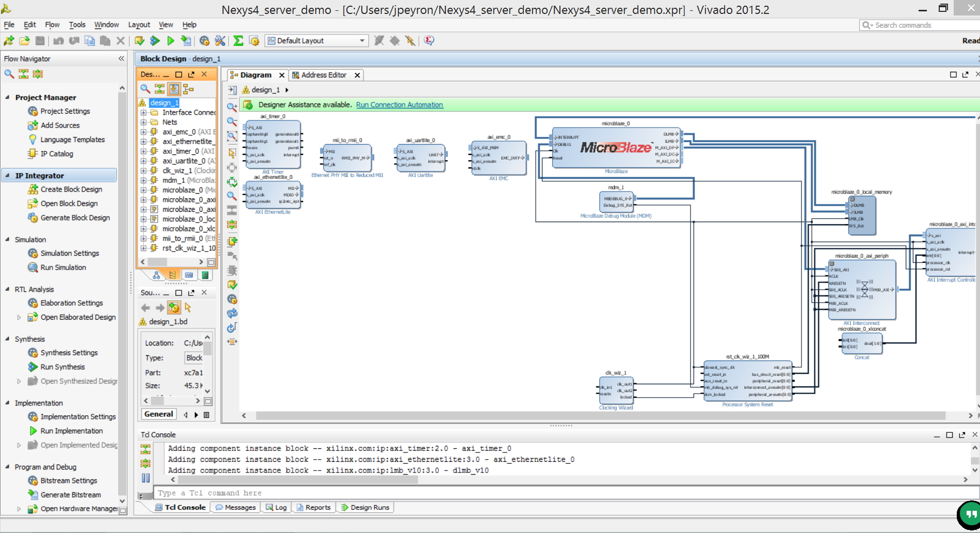Toggle hierarchy view button in the Design panel toolbar
980x533 pixels.
click(188, 89)
